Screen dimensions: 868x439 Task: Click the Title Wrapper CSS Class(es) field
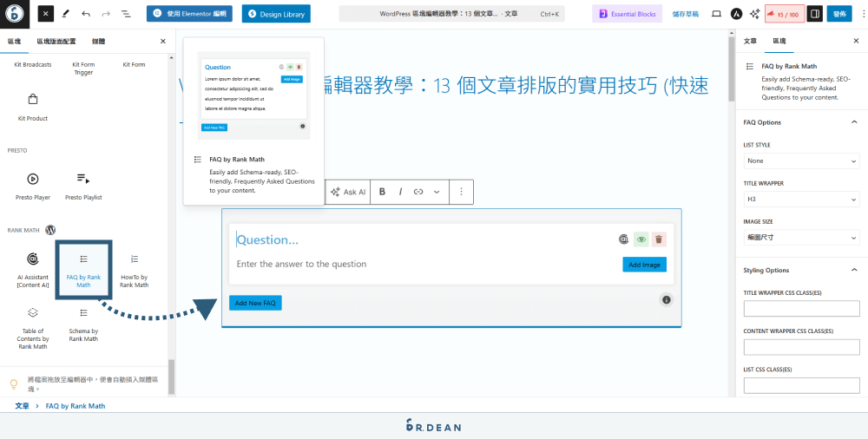(801, 309)
